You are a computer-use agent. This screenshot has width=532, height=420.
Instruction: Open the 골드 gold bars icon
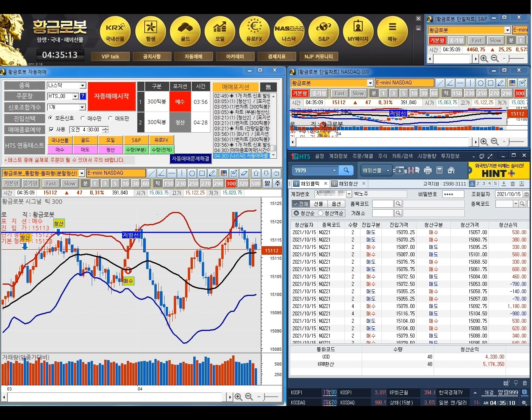click(x=185, y=32)
